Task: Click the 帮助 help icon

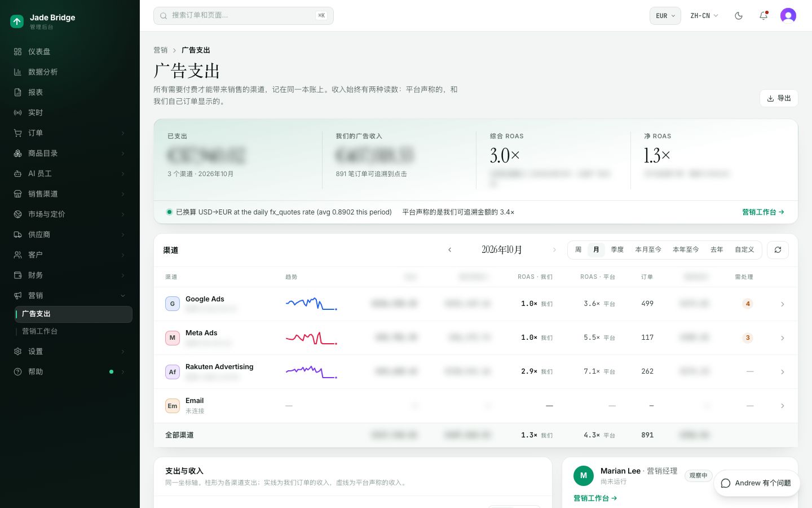Action: click(17, 371)
